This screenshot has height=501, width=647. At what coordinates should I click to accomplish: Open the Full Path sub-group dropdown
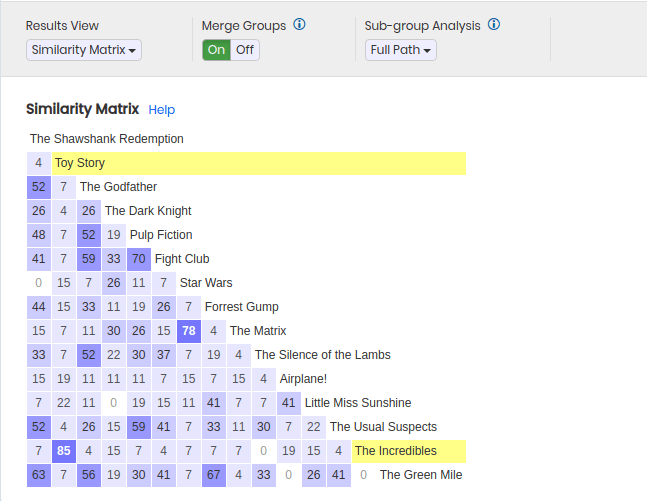(x=401, y=50)
